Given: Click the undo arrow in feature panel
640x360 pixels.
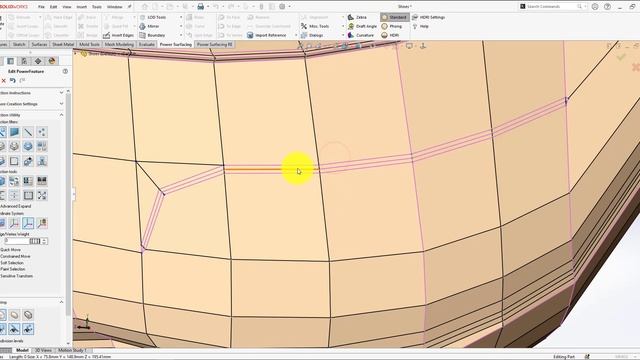Looking at the screenshot, I should [13, 81].
